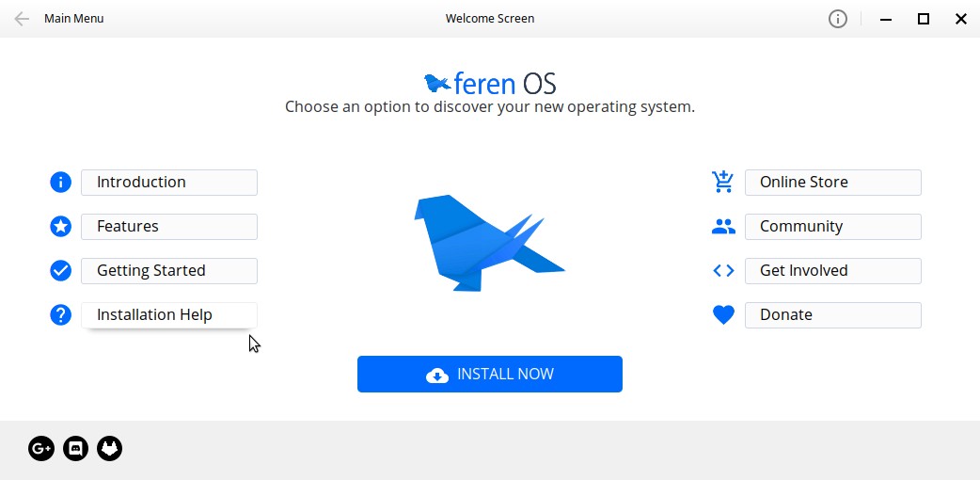Select the Features button
The width and height of the screenshot is (980, 480).
pyautogui.click(x=169, y=226)
